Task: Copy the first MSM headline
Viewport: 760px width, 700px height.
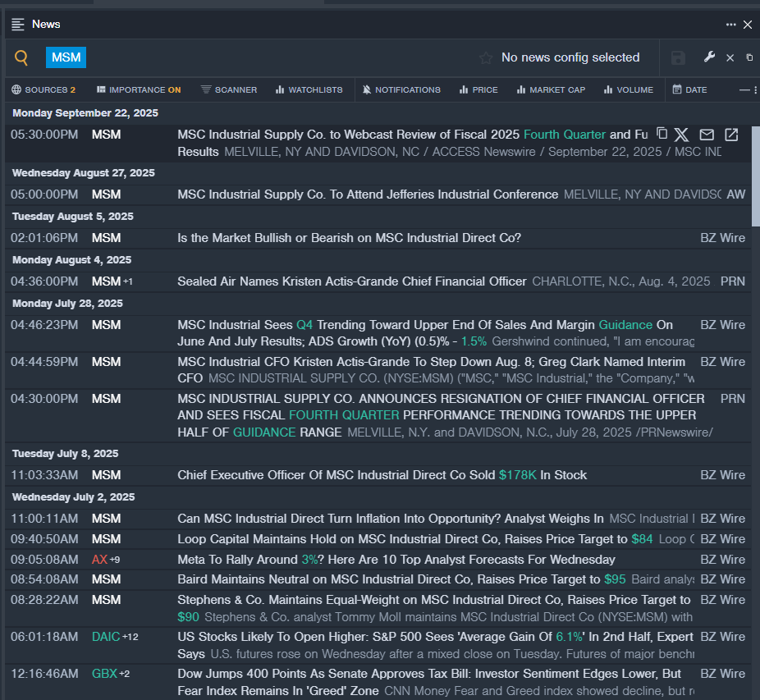Action: click(x=662, y=134)
